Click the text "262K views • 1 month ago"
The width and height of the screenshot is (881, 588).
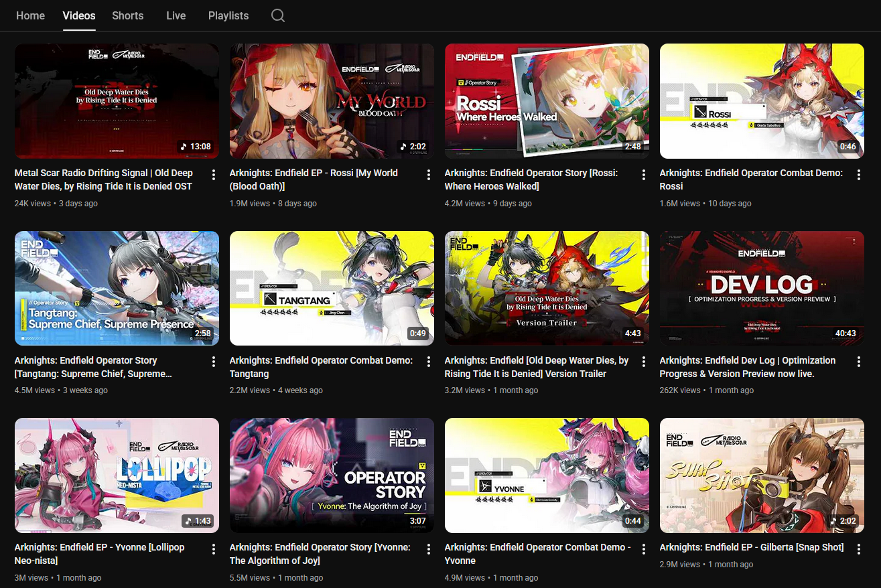click(707, 390)
